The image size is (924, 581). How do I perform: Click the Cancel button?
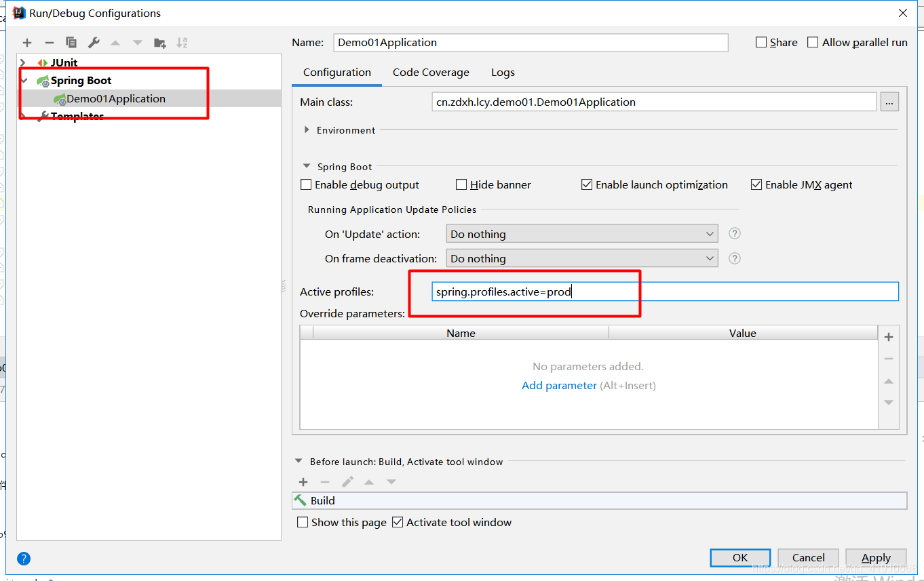point(808,558)
